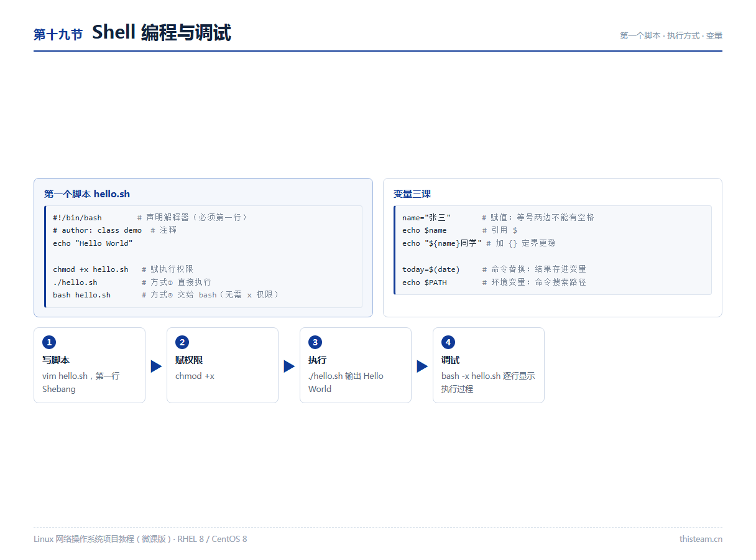Click chmod +x in the 赋权限 card
756x560 pixels.
195,376
